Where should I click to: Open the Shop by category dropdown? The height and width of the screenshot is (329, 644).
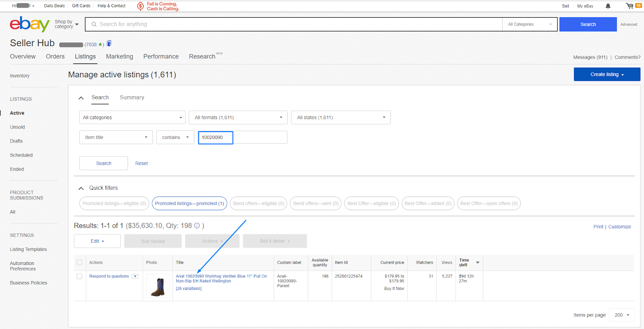coord(67,24)
